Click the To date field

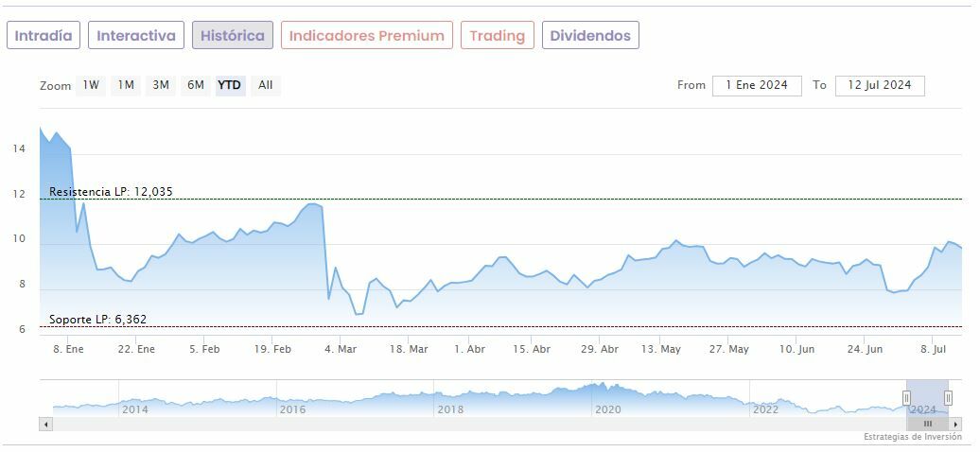(880, 85)
